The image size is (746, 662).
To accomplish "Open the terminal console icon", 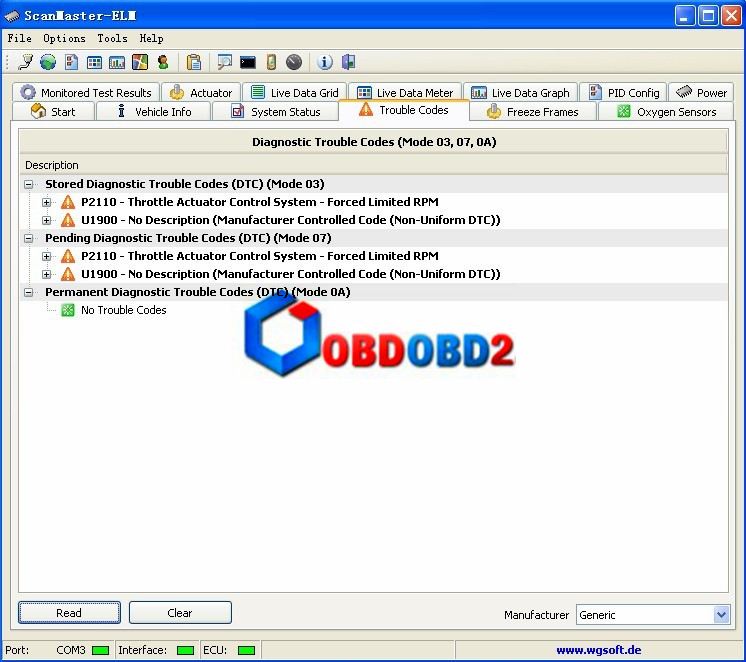I will click(247, 62).
